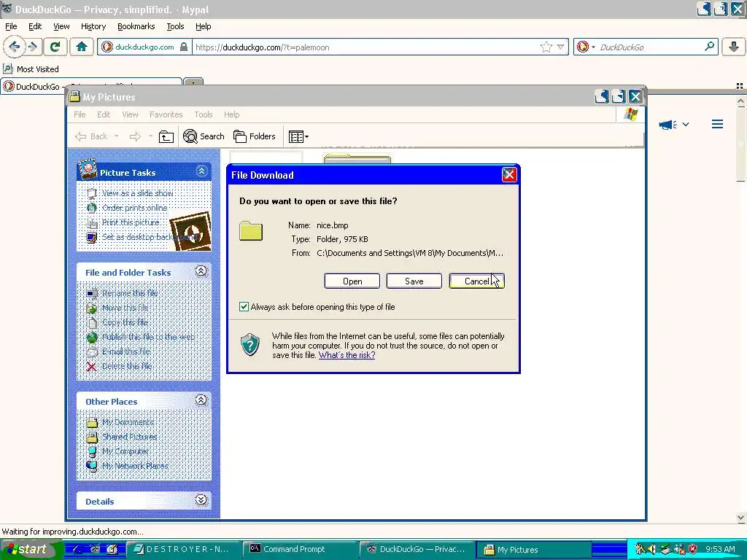The image size is (747, 560).
Task: Collapse the File and Folder Tasks panel
Action: click(x=201, y=271)
